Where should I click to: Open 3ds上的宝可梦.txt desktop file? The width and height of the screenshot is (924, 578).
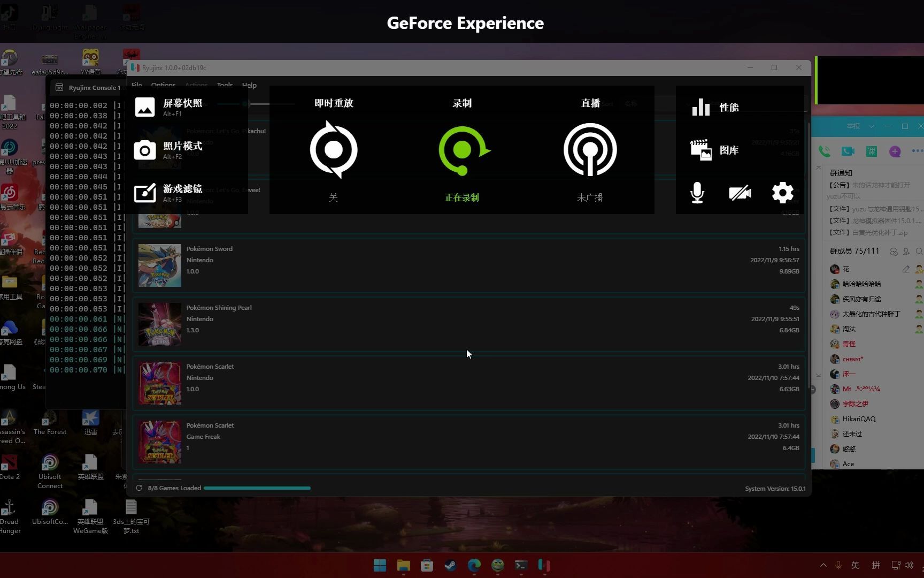point(131,516)
